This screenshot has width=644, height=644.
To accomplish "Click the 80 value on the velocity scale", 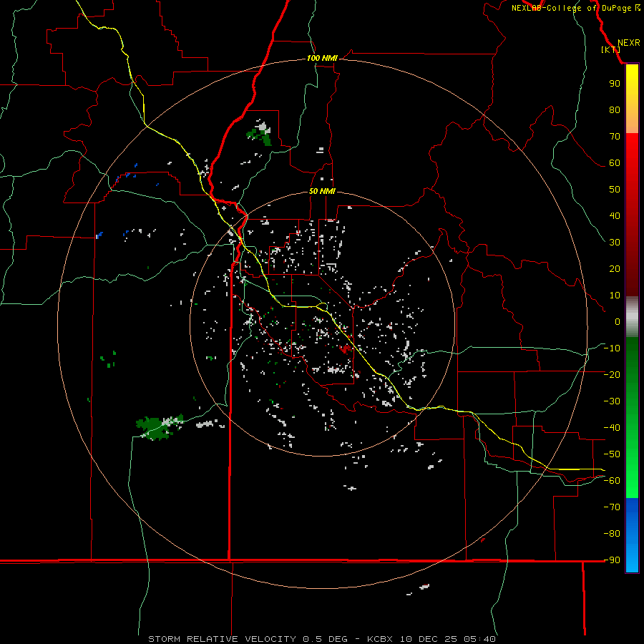I will (x=615, y=109).
